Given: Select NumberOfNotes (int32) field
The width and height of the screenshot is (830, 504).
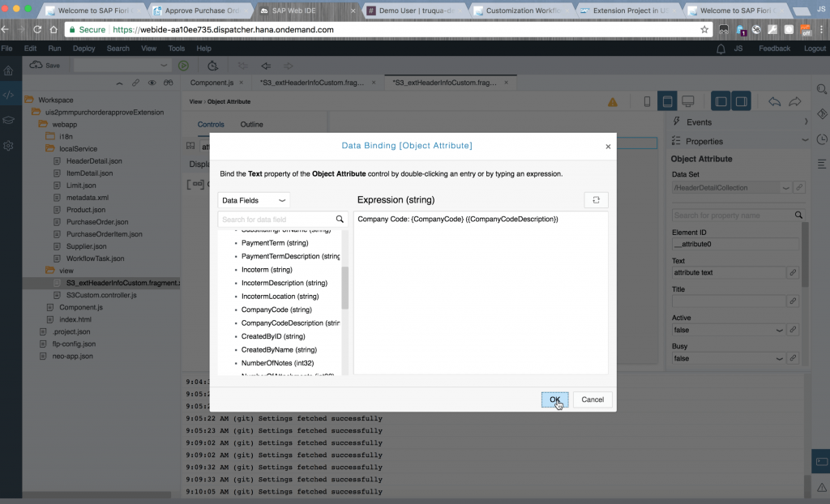Looking at the screenshot, I should 277,363.
